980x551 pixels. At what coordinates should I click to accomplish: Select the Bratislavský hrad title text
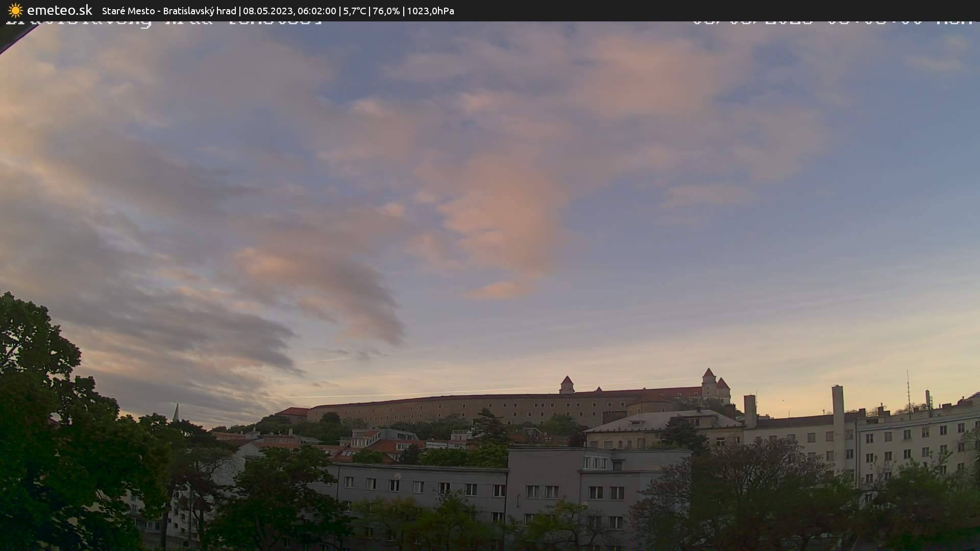(x=201, y=11)
